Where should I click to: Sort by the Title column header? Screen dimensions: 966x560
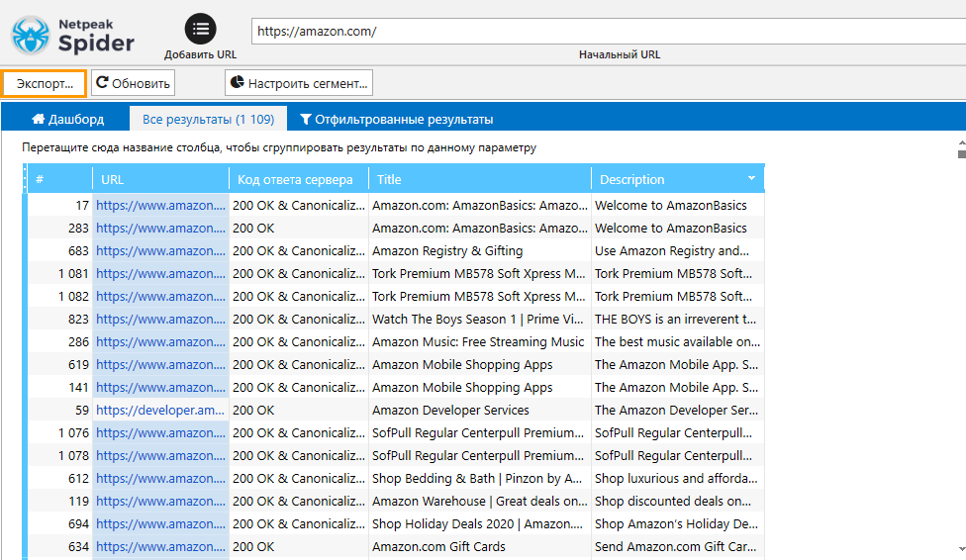tap(480, 179)
